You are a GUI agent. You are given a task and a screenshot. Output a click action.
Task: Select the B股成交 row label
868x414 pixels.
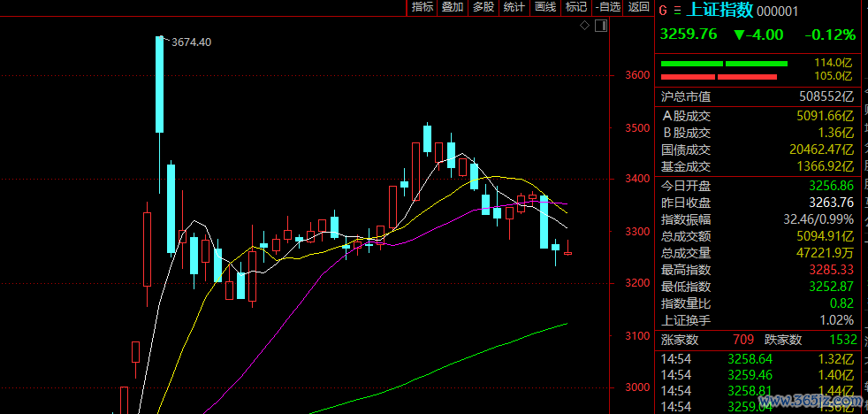tap(686, 133)
